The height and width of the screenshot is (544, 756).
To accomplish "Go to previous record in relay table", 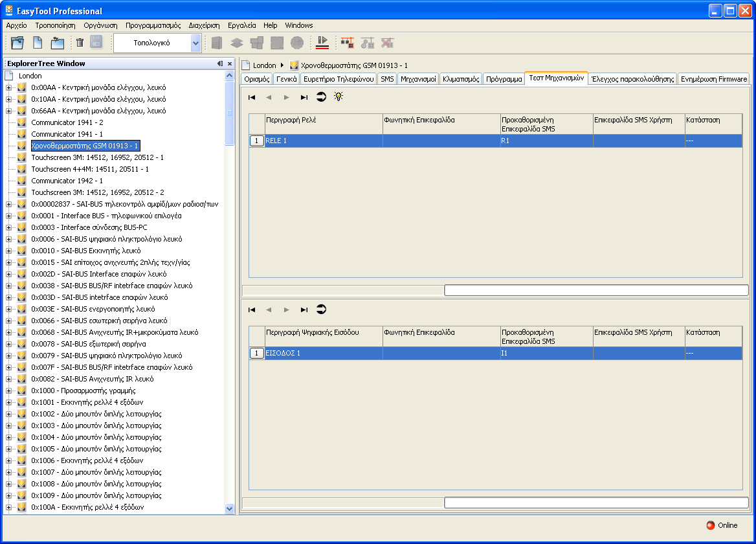I will (269, 97).
